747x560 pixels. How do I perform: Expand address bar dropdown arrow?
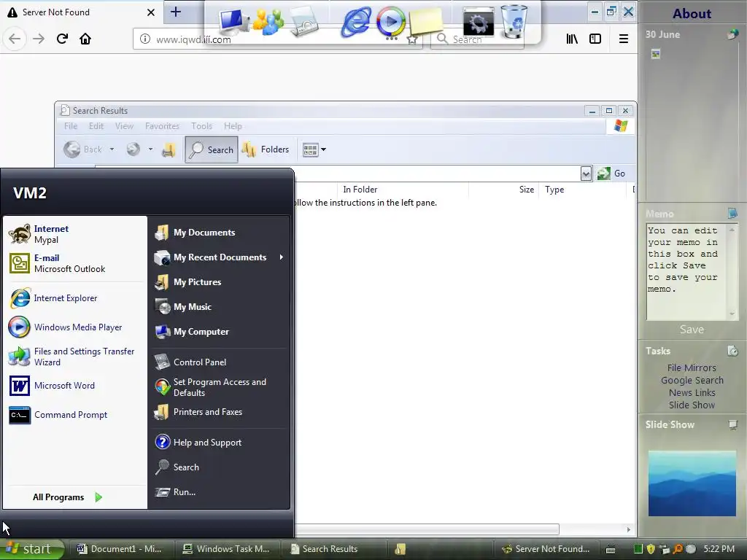pyautogui.click(x=586, y=174)
